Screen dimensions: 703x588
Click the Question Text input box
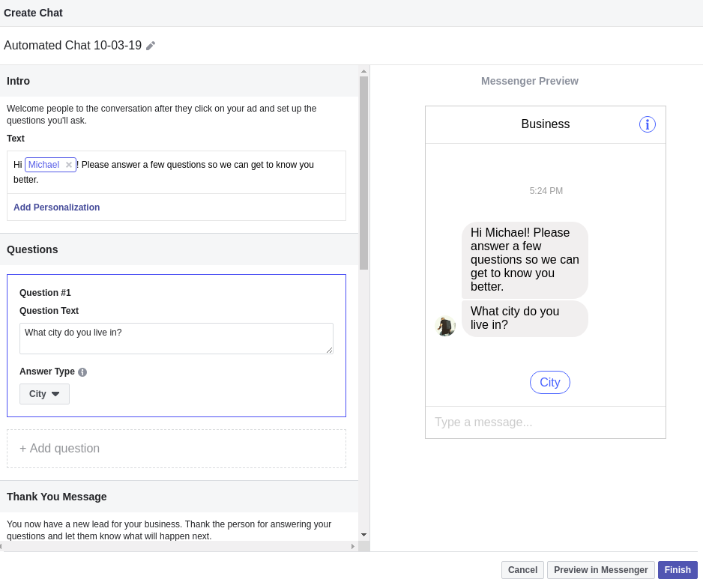coord(176,338)
